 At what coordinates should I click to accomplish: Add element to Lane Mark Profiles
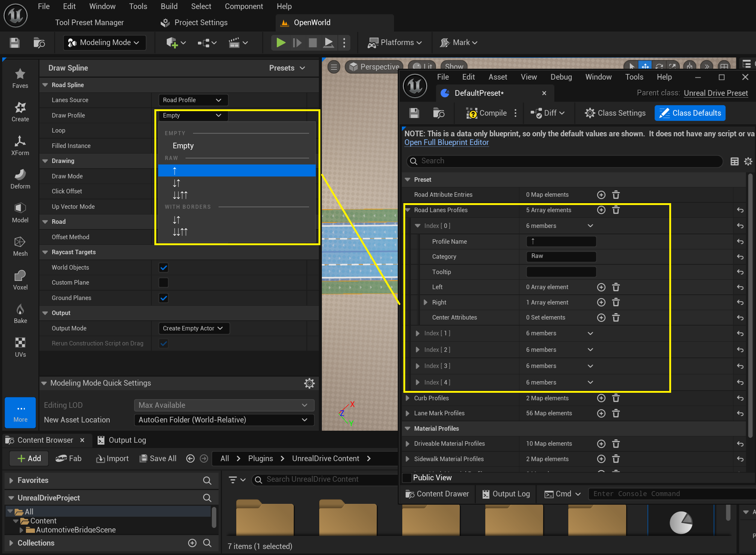coord(601,413)
